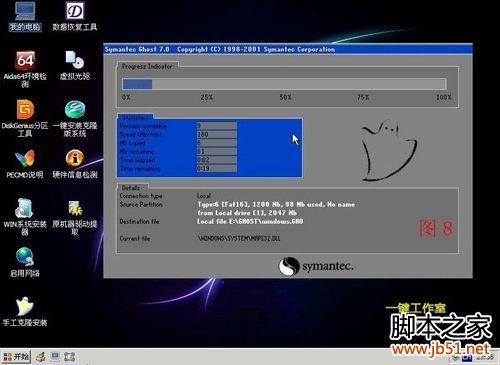Click the 50% progress scale label
This screenshot has height=365, width=500.
pyautogui.click(x=285, y=97)
